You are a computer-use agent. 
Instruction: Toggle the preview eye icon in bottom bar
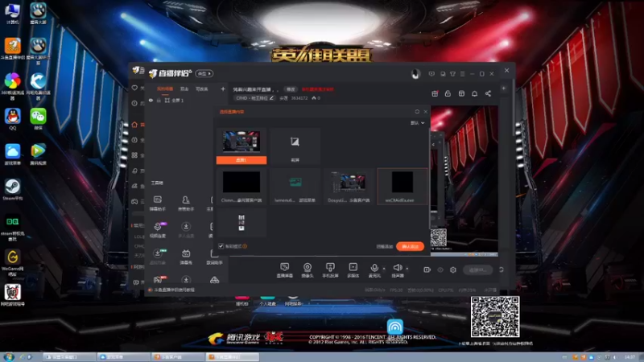click(x=440, y=269)
